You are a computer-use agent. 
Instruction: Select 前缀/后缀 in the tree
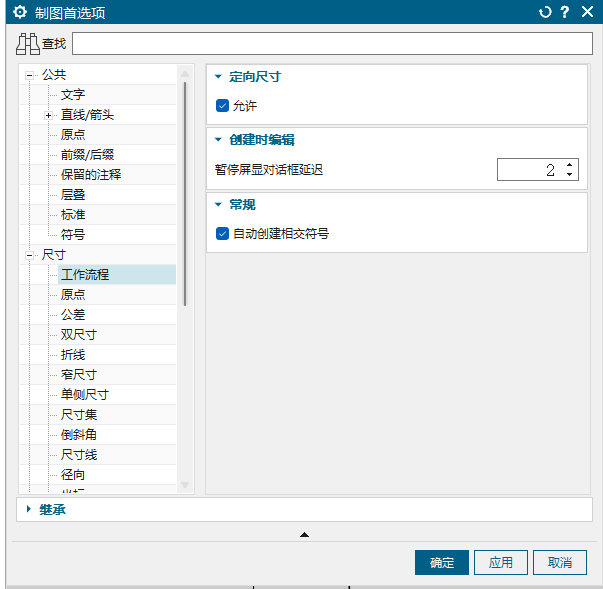(87, 155)
